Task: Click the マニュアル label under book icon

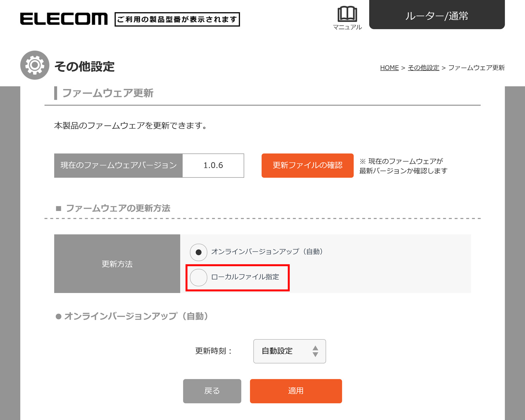Action: [347, 27]
